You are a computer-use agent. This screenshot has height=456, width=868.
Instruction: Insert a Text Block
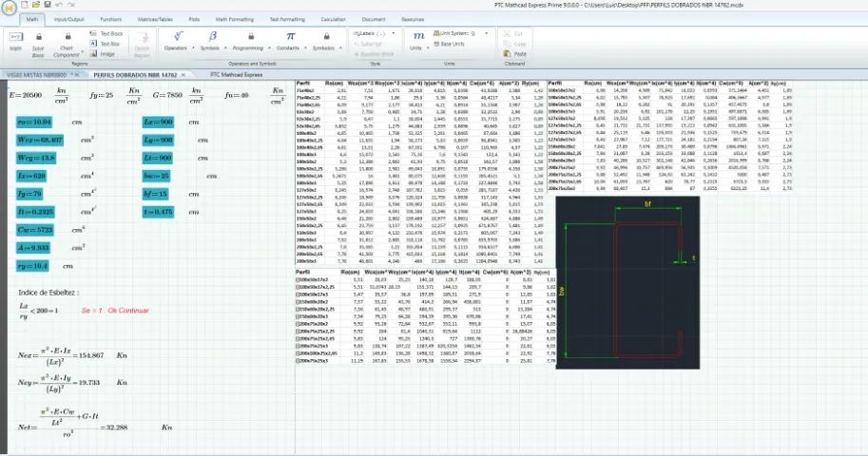point(106,34)
